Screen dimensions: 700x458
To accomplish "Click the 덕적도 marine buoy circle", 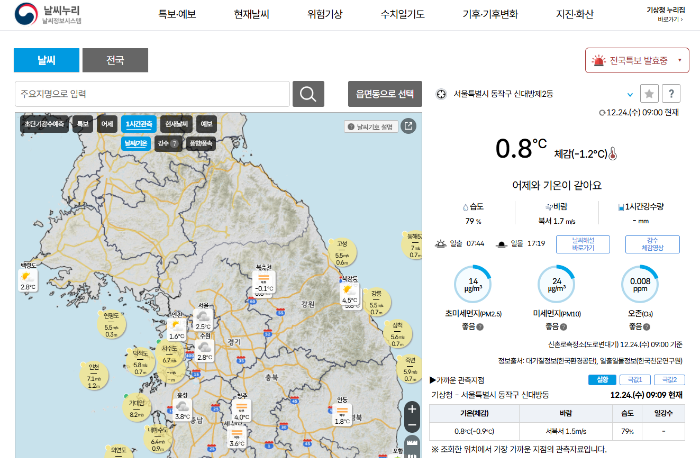I will tap(140, 362).
